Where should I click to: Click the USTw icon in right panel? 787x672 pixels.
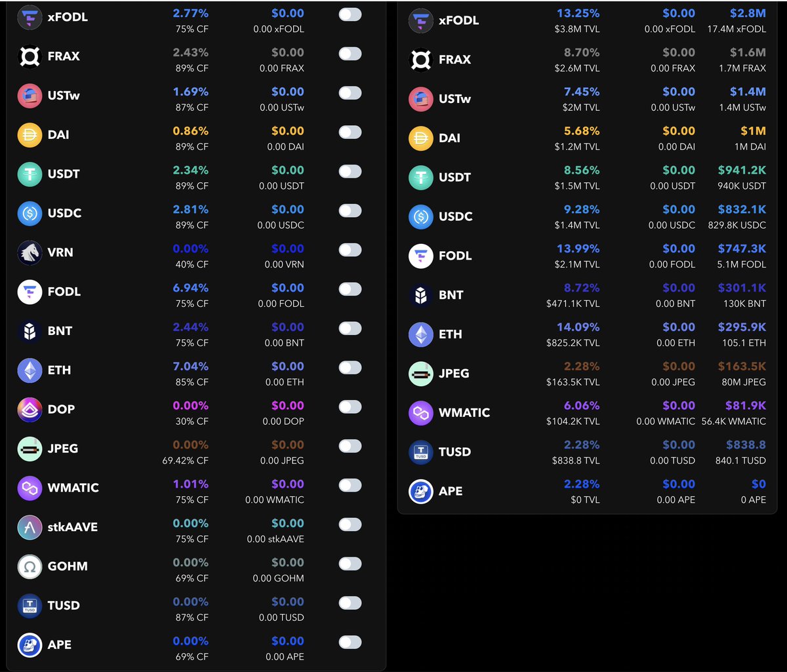coord(421,99)
